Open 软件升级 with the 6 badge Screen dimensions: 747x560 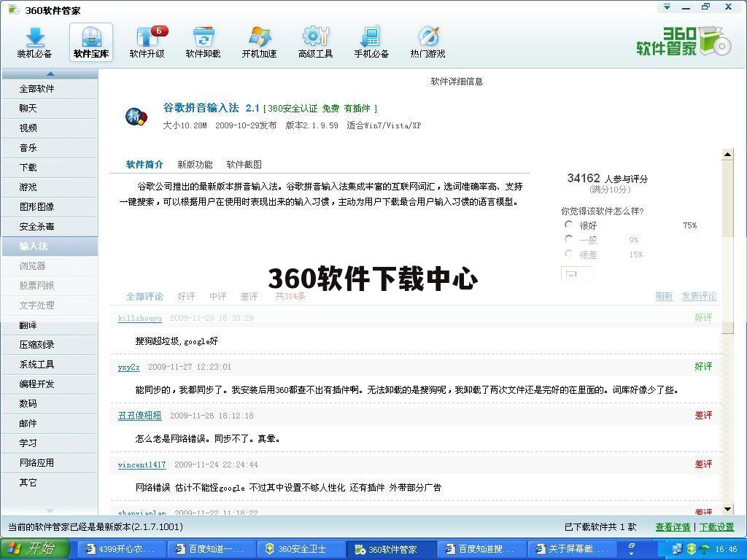[147, 43]
